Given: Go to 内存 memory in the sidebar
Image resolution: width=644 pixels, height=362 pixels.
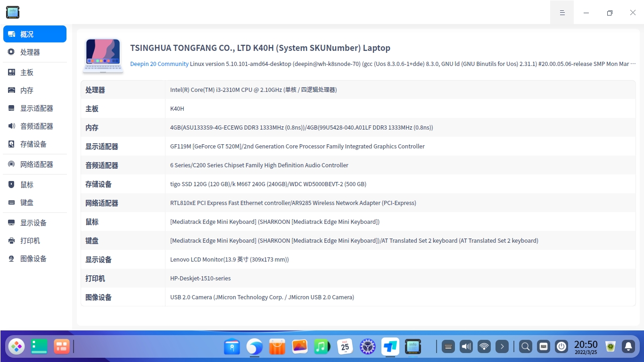Looking at the screenshot, I should (35, 90).
